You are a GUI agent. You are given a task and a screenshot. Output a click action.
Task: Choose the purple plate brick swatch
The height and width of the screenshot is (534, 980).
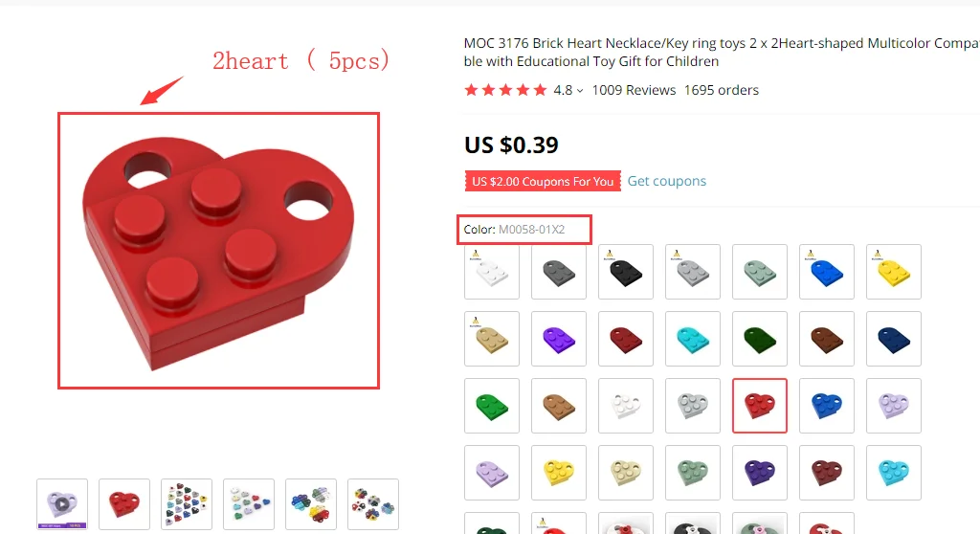tap(559, 338)
